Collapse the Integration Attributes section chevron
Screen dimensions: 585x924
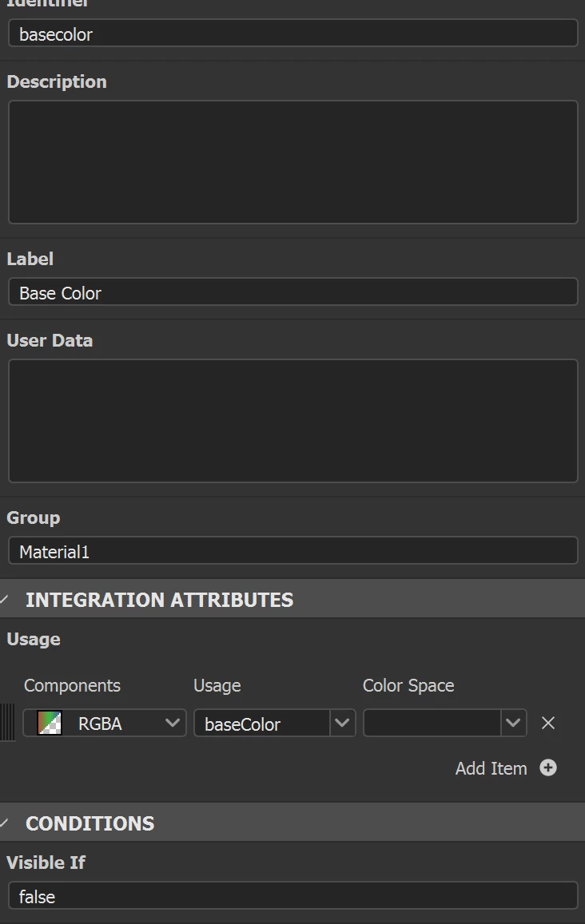[x=5, y=600]
